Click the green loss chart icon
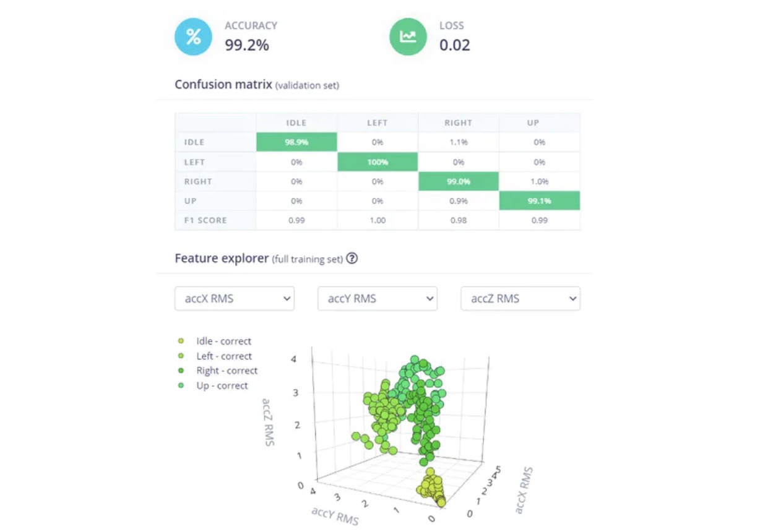 [407, 36]
